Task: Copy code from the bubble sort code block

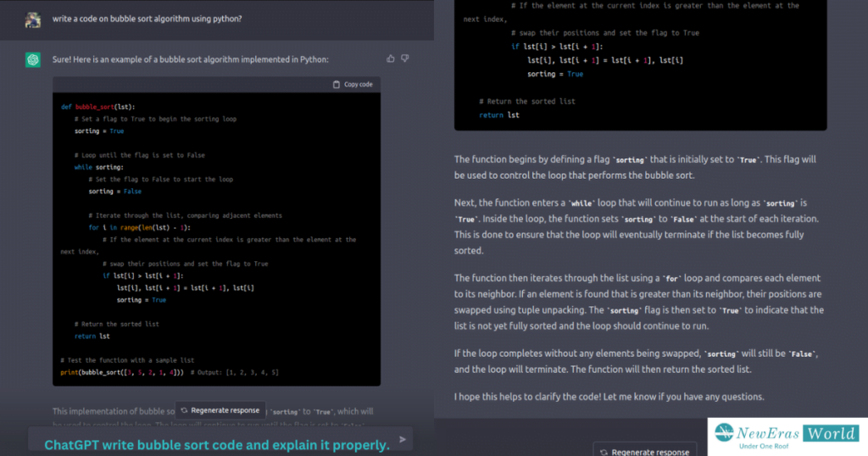Action: click(x=353, y=85)
